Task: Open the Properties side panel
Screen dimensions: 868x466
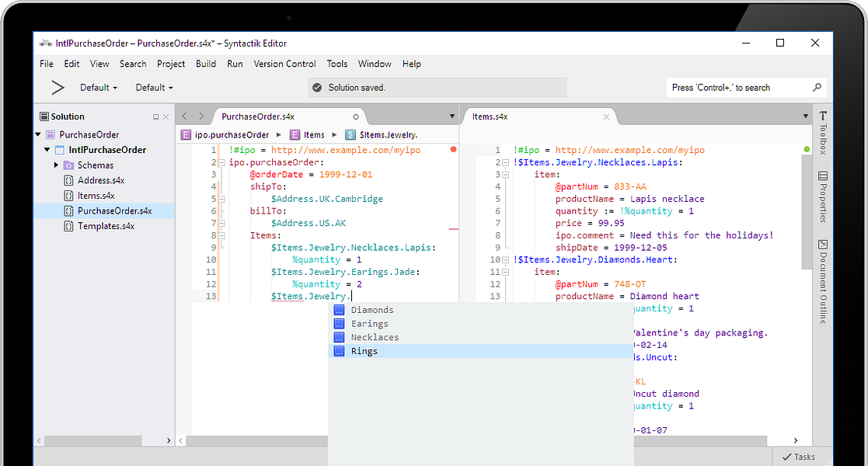Action: [823, 196]
